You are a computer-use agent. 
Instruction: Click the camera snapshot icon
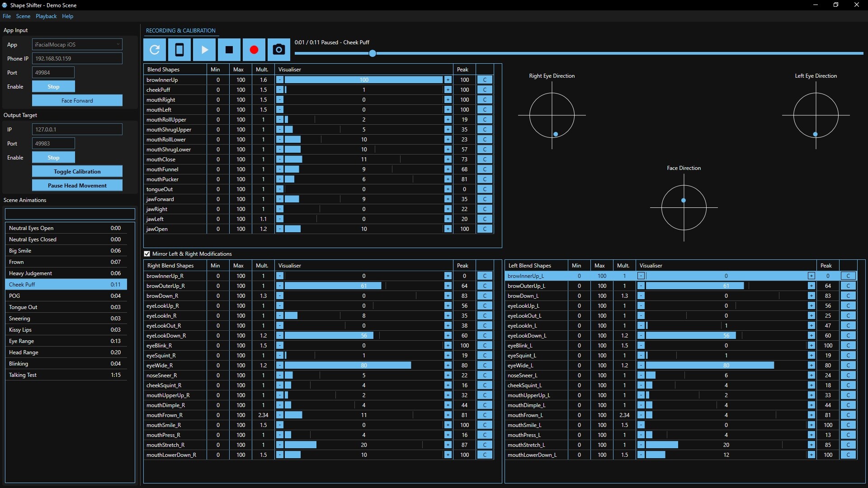[x=278, y=50]
